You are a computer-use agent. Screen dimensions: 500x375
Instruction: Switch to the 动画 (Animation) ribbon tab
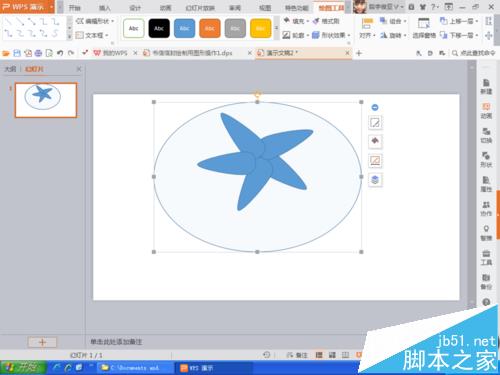(165, 8)
